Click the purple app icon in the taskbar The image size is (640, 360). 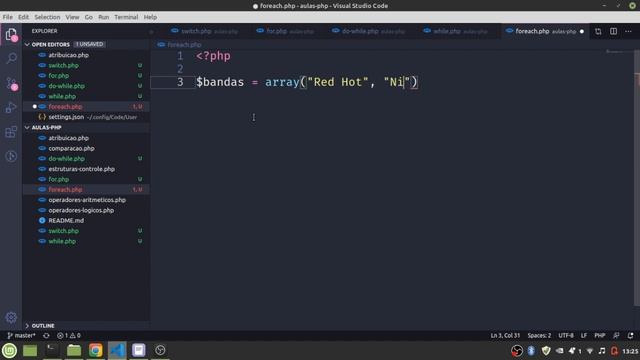click(139, 351)
